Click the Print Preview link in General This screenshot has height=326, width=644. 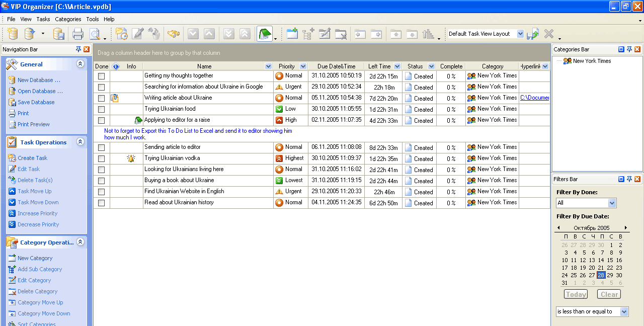33,124
